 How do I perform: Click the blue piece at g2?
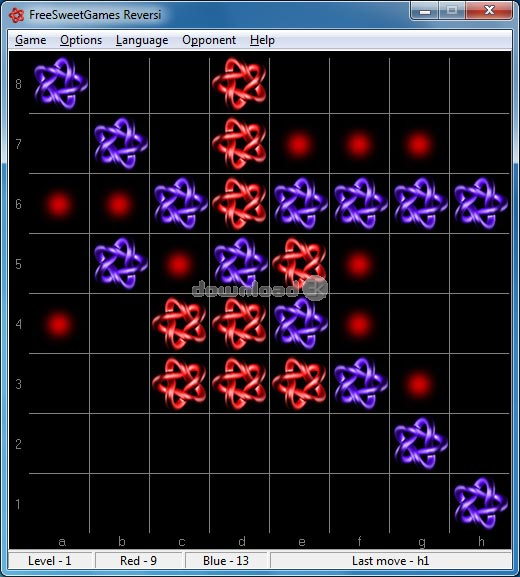pos(421,443)
